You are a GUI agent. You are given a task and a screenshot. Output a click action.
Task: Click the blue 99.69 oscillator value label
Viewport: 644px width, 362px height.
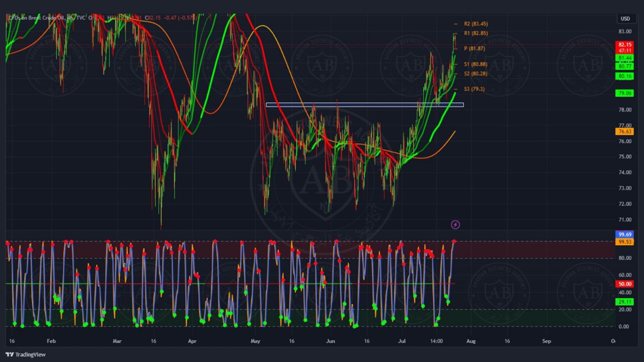coord(625,235)
